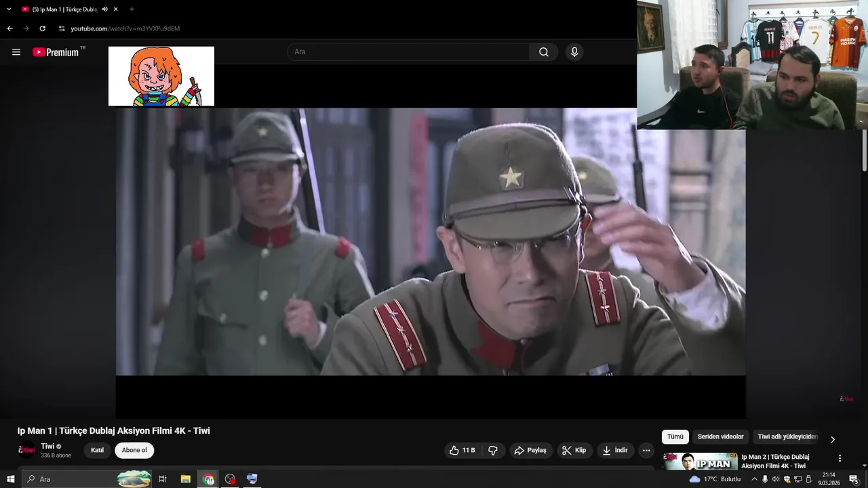Open volume control in system tray

776,479
